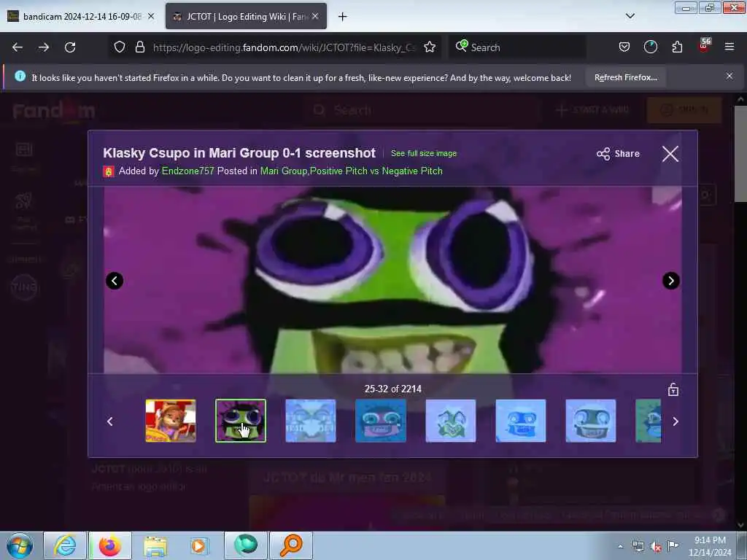Select the partially visible last carousel thumbnail
747x560 pixels.
[x=649, y=421]
